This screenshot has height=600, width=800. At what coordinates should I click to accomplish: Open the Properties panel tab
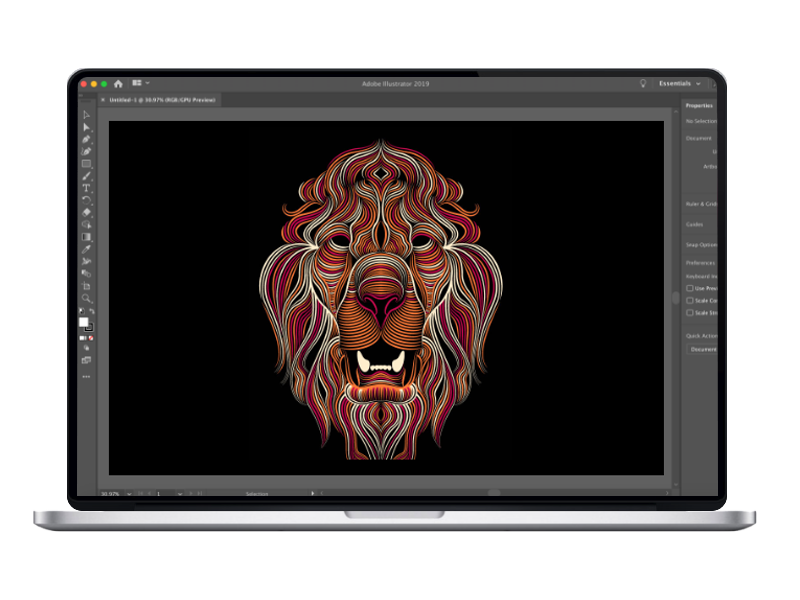(699, 106)
